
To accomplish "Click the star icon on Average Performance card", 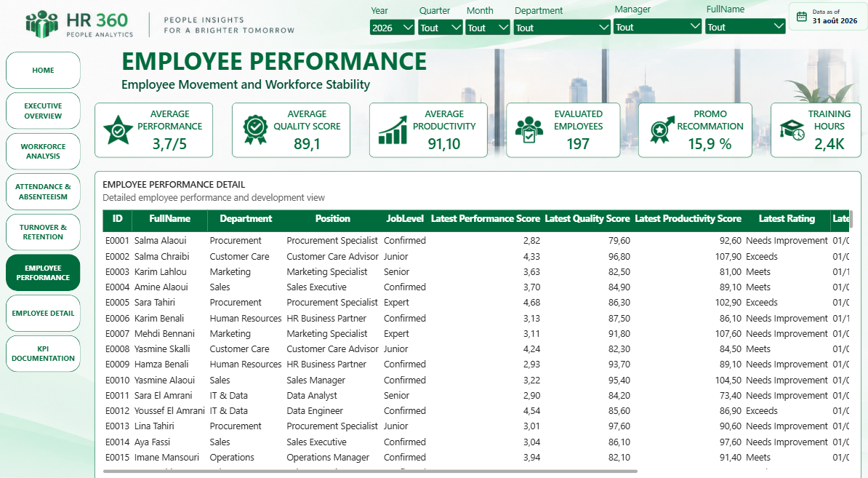I will pos(118,130).
